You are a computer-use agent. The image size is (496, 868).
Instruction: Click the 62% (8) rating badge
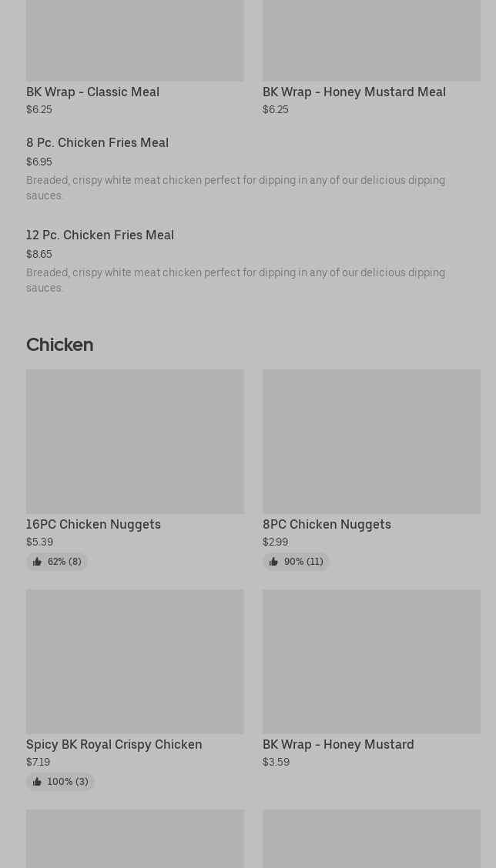coord(64,562)
